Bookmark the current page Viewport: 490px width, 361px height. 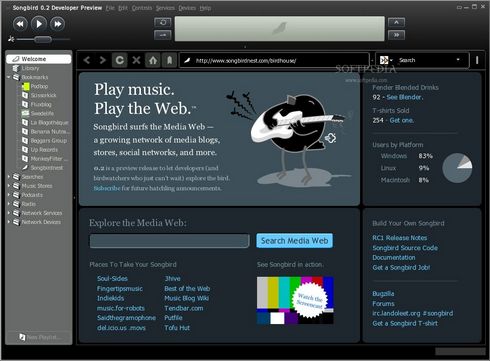point(169,60)
